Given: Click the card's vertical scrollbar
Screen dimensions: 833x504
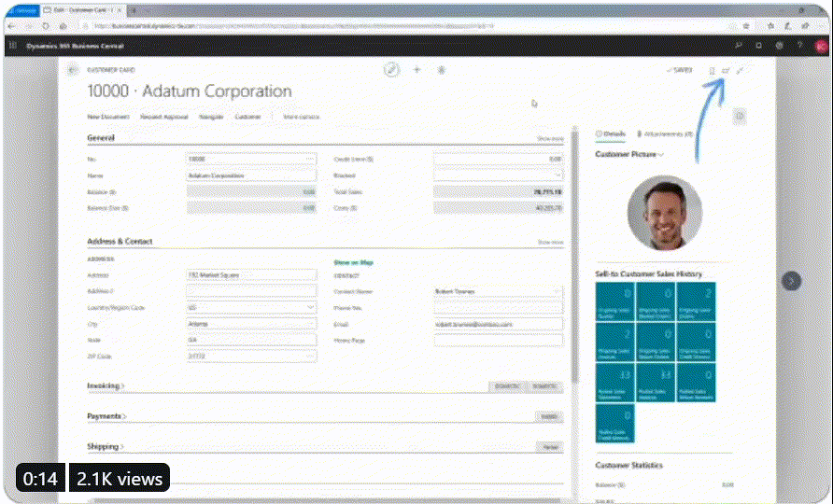Looking at the screenshot, I should click(574, 255).
